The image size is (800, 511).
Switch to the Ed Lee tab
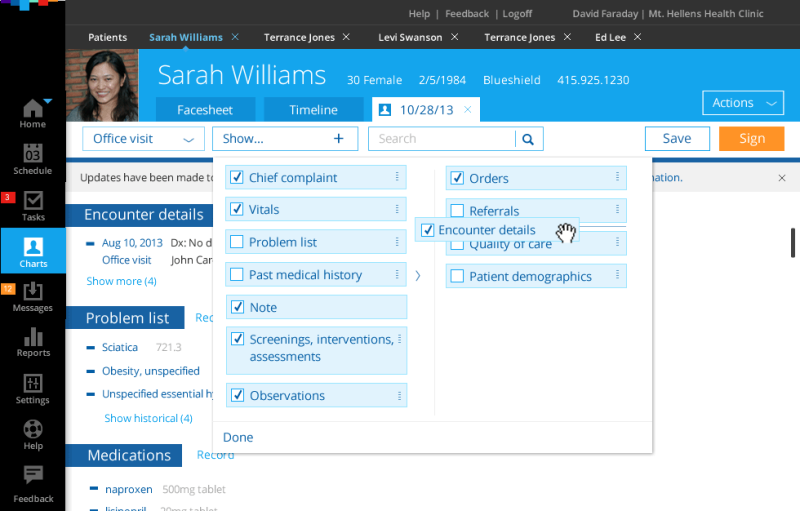[610, 37]
